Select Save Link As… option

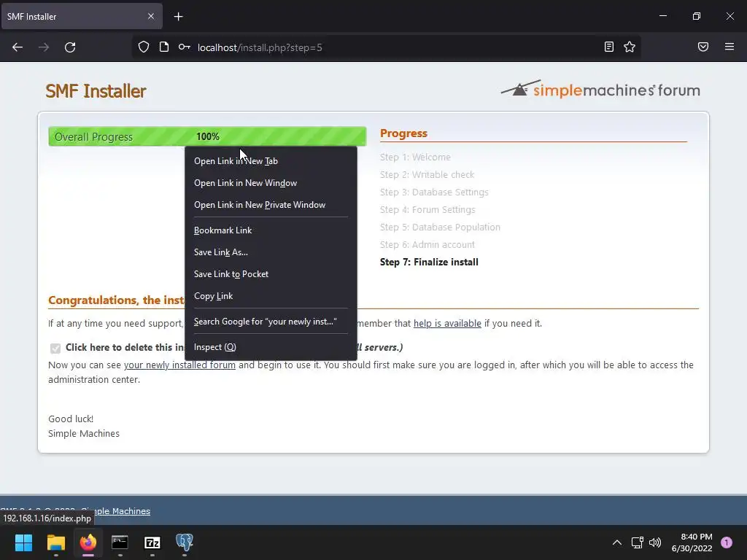(271, 252)
